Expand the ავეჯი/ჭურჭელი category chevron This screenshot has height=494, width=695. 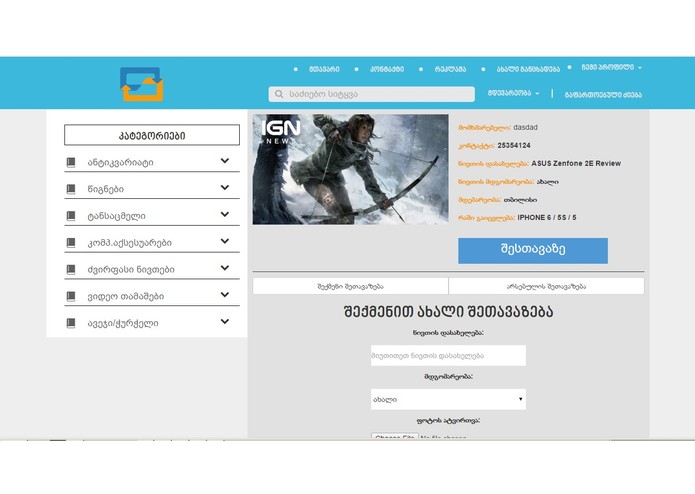[x=225, y=321]
